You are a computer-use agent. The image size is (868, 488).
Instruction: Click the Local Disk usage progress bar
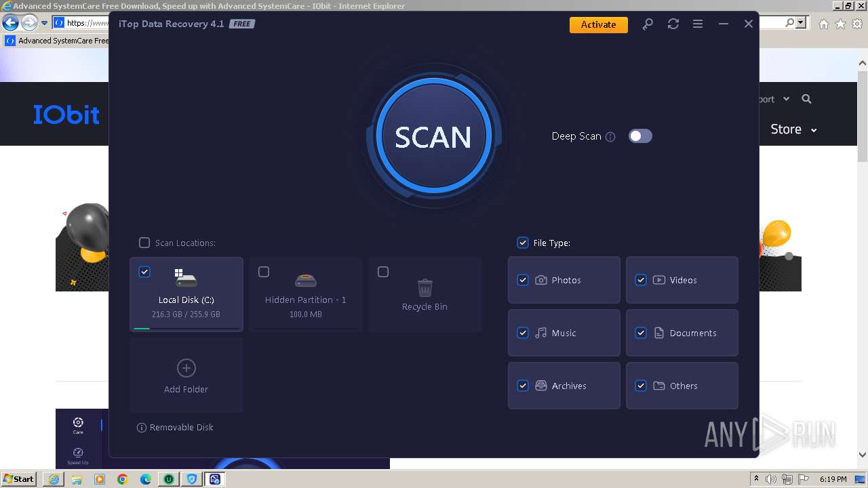coord(186,328)
